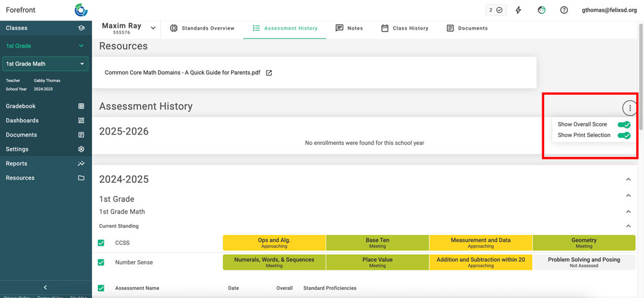Uncheck the CCSS row checkbox
The width and height of the screenshot is (644, 298).
[x=101, y=243]
